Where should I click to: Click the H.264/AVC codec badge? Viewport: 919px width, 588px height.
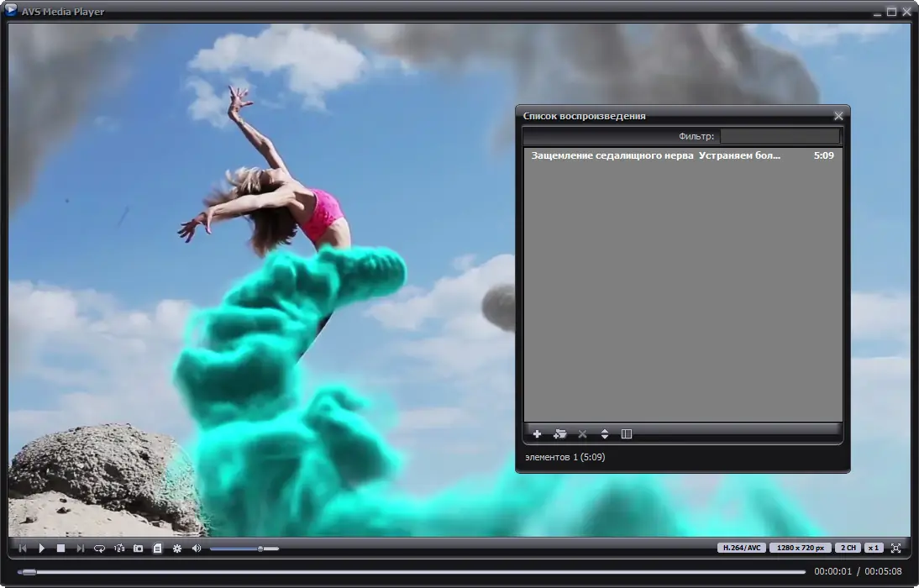tap(742, 548)
